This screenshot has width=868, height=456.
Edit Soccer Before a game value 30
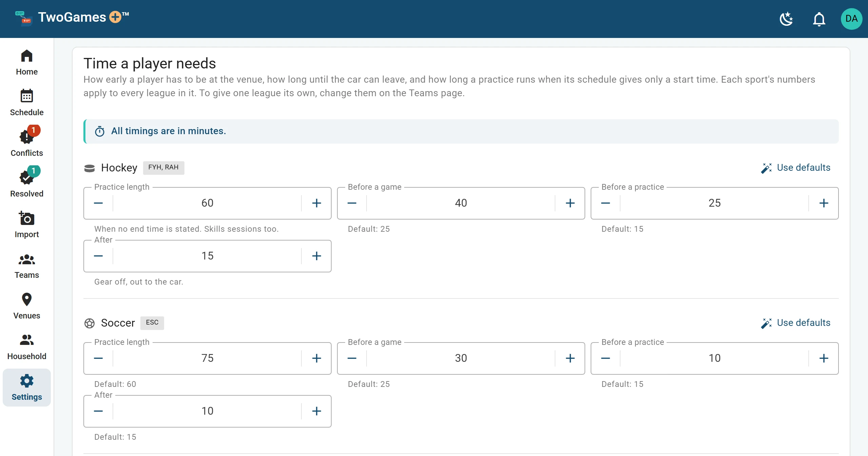pos(461,358)
